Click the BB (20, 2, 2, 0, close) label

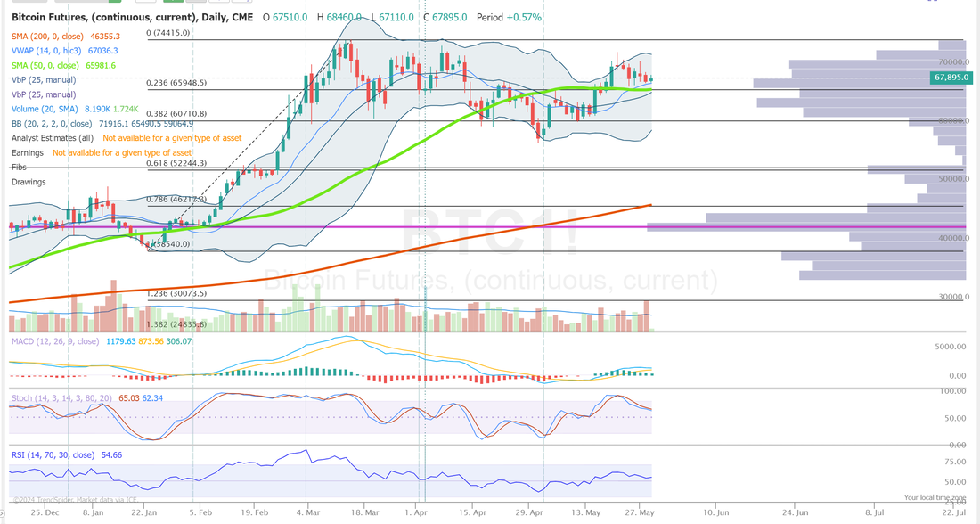pyautogui.click(x=52, y=124)
